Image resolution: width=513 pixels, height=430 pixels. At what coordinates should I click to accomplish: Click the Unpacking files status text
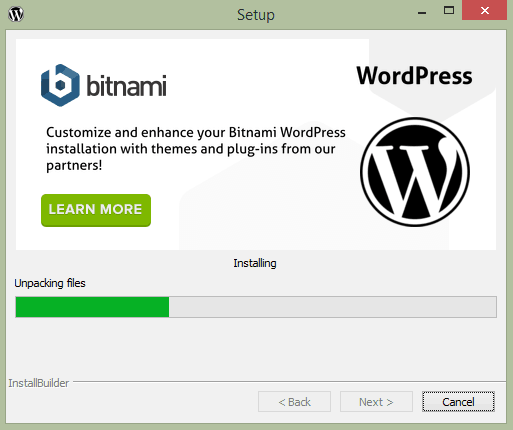coord(50,283)
